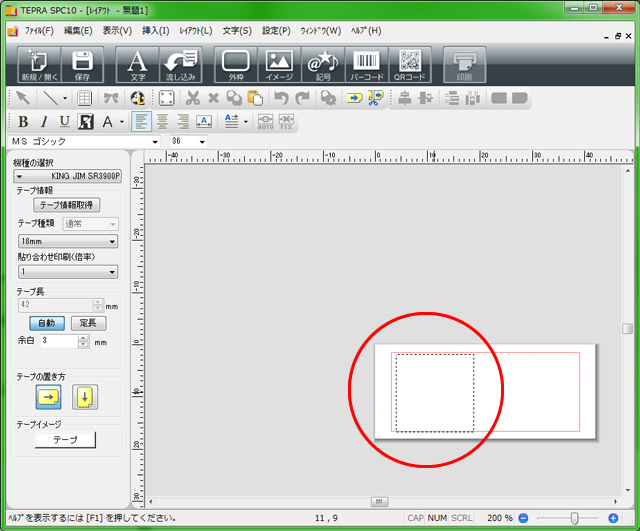Click the 定長 tape length button
Screen dimensions: 640x531
89,323
